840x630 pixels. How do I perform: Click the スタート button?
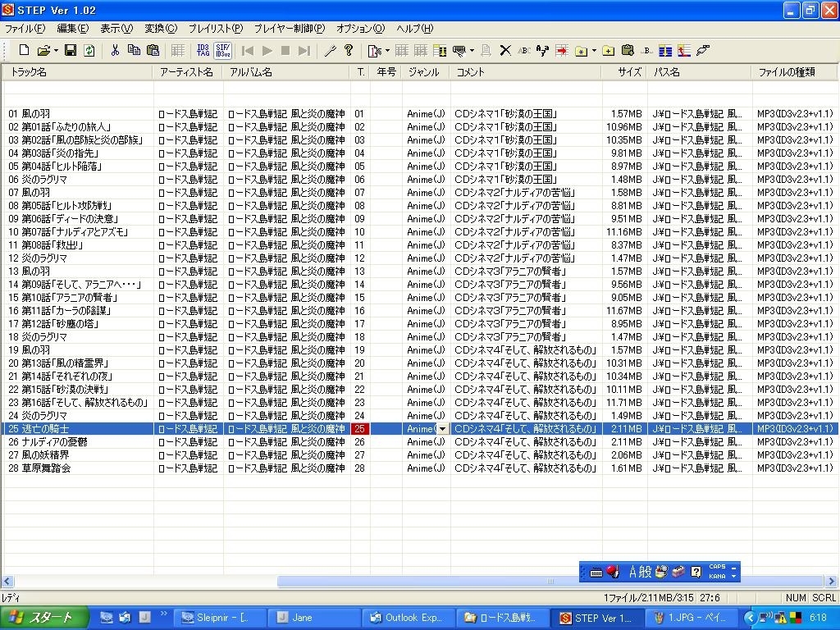[41, 618]
